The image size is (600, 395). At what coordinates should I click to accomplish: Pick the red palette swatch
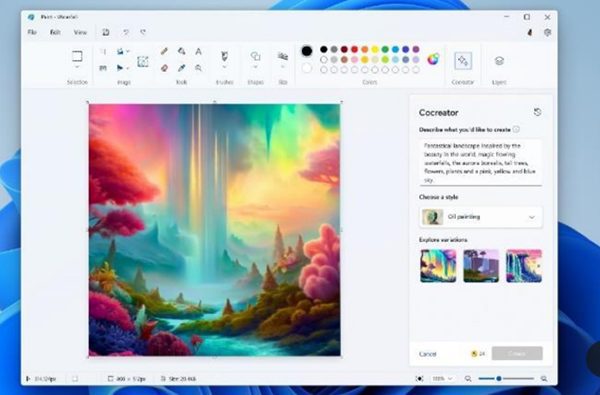click(x=355, y=49)
